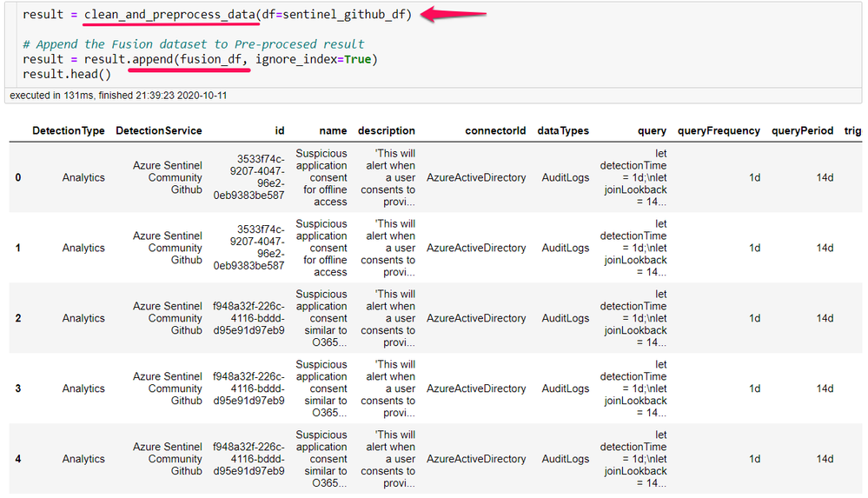This screenshot has height=498, width=868.
Task: Click Analytics cell in row 2
Action: 83,318
